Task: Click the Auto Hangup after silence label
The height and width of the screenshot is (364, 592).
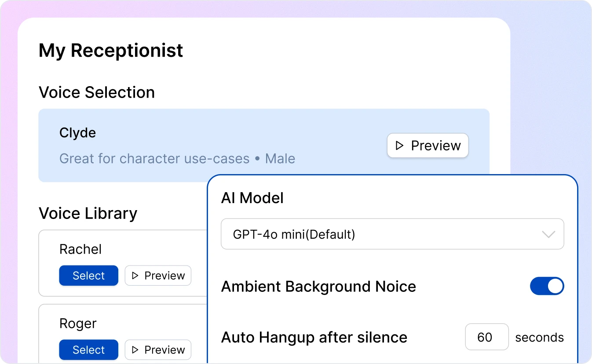Action: [x=314, y=337]
